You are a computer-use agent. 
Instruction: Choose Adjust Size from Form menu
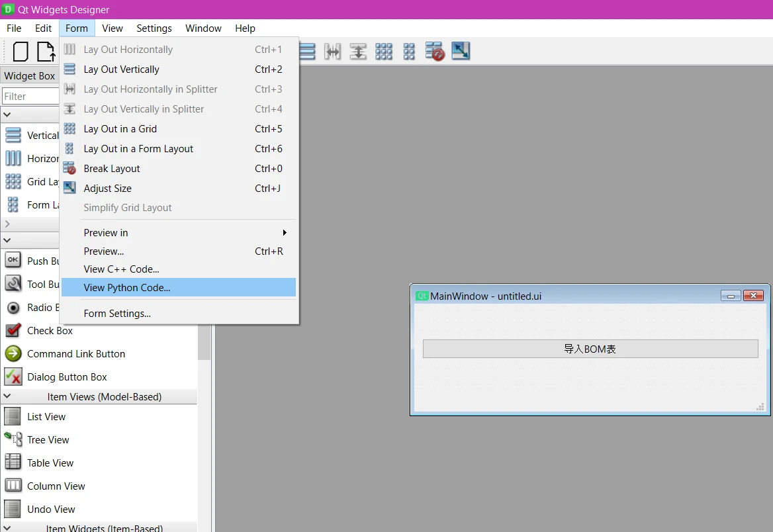coord(179,189)
